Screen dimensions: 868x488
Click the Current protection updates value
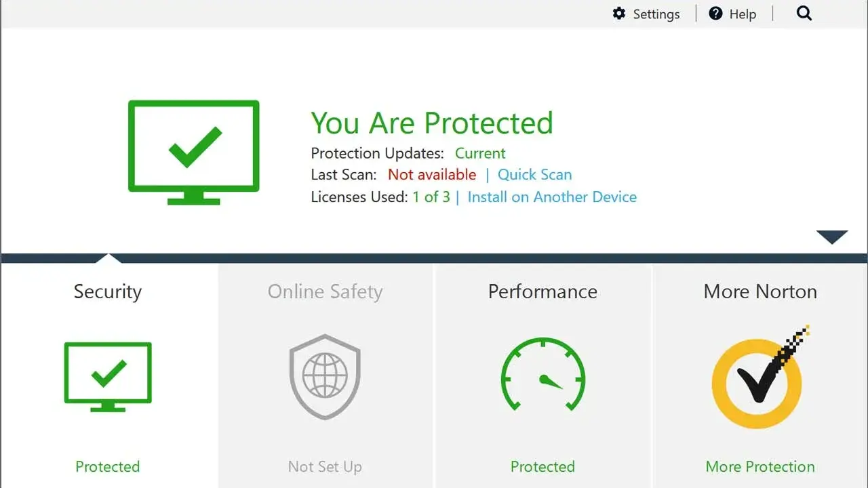pyautogui.click(x=480, y=153)
